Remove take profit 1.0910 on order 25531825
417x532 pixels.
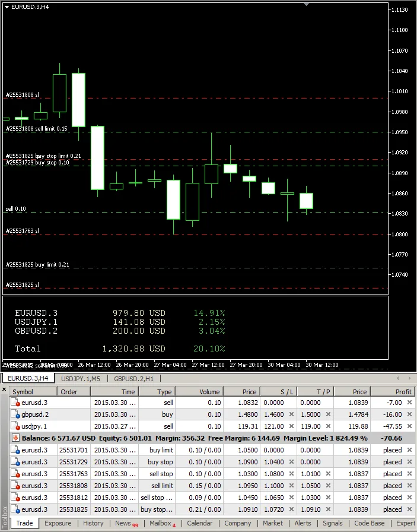click(328, 509)
